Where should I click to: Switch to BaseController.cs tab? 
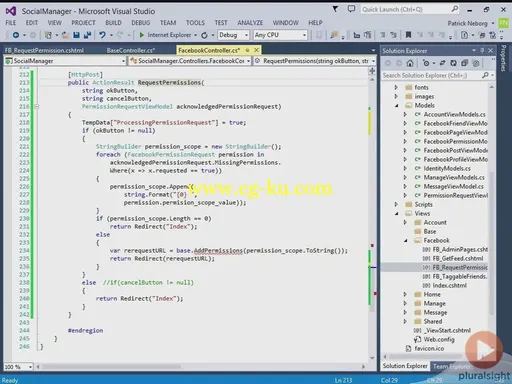(x=131, y=50)
